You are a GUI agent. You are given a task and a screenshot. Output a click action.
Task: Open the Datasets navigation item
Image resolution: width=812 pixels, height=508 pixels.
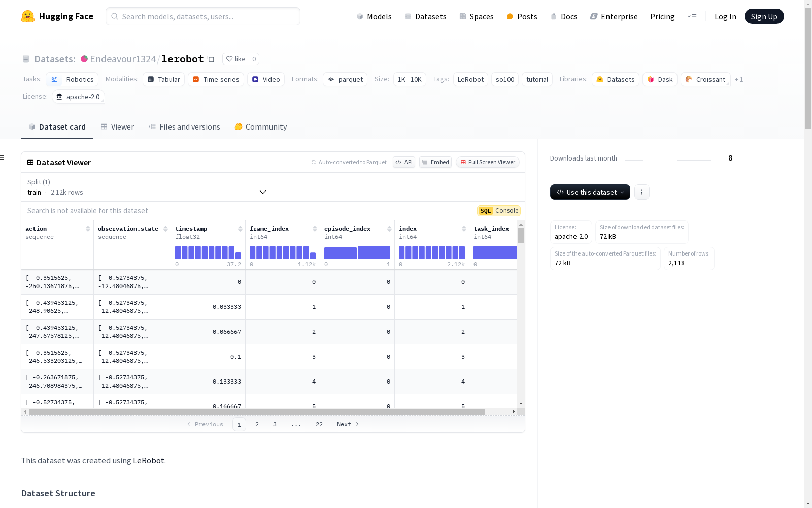point(425,16)
